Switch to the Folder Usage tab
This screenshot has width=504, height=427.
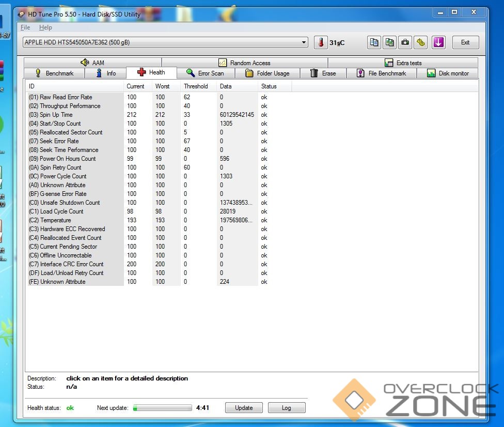(267, 73)
